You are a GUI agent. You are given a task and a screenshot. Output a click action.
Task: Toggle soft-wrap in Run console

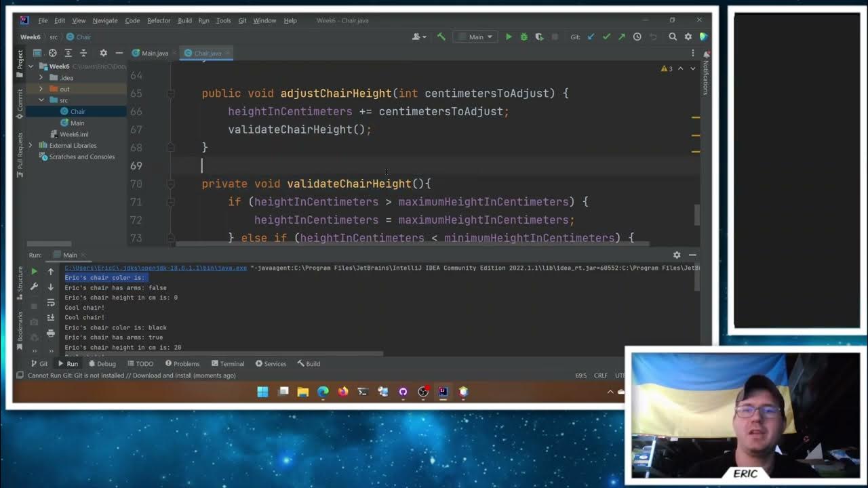[x=51, y=302]
